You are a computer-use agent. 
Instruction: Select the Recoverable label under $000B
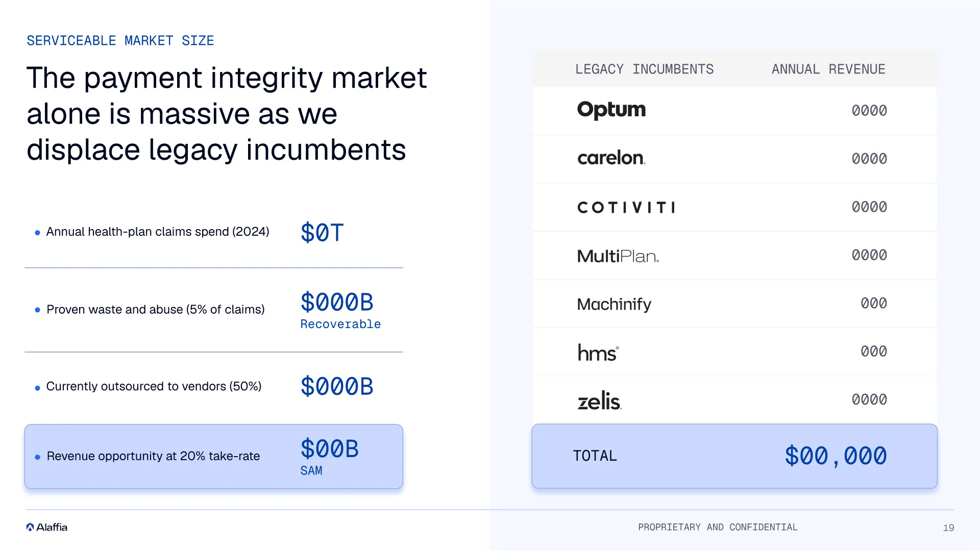pos(340,324)
